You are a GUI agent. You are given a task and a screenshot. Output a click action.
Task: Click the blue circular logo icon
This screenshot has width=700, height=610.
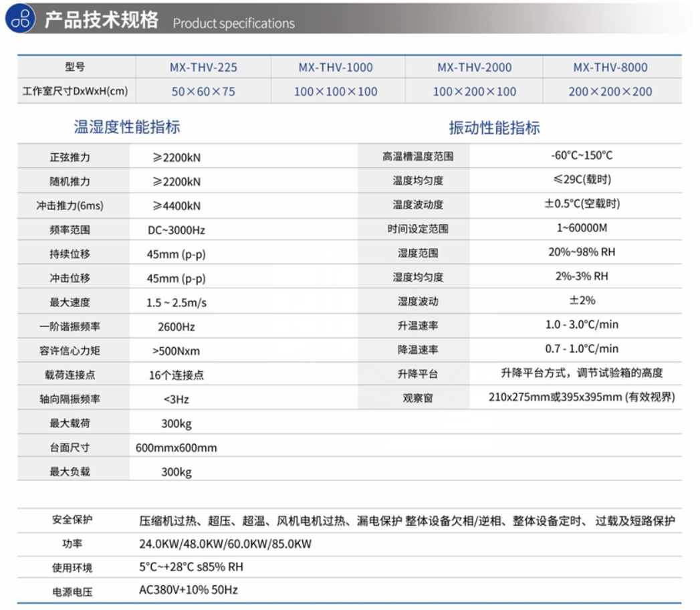(21, 19)
